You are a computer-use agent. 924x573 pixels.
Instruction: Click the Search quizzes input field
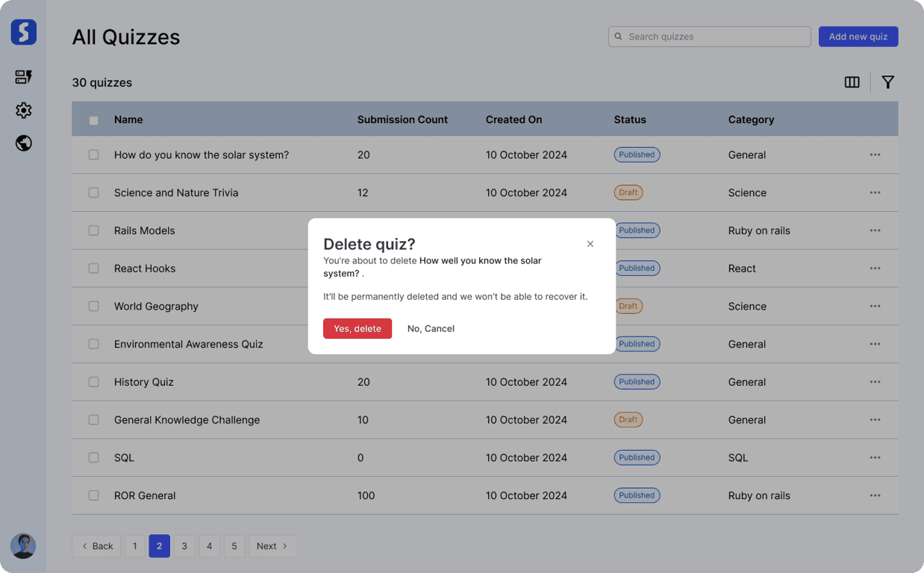[709, 37]
